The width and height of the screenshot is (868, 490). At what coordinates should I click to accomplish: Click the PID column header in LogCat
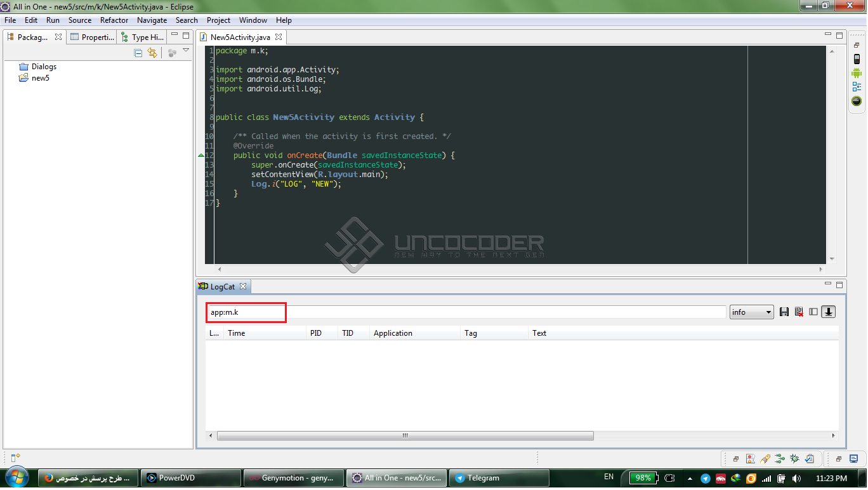point(322,333)
